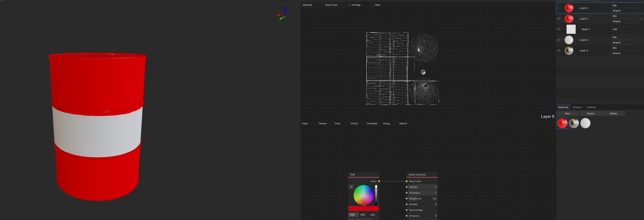The width and height of the screenshot is (644, 220).
Task: Open Mask 7 Add blend dropdown
Action: (624, 29)
